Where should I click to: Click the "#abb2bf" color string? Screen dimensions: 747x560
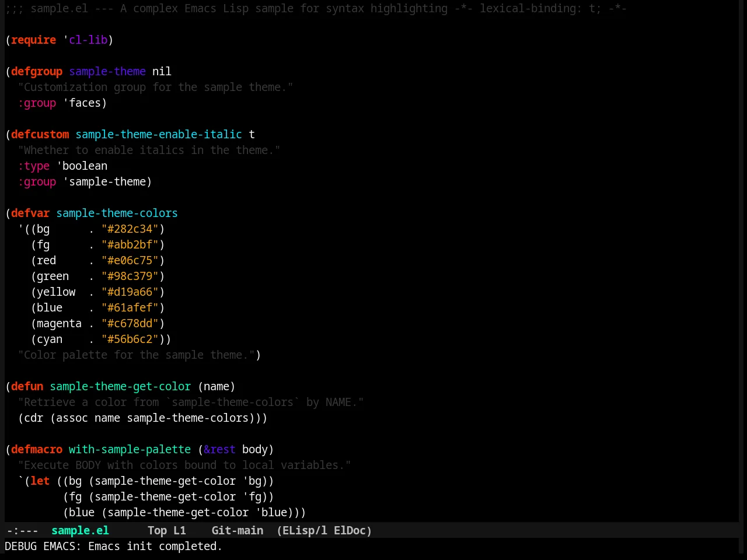130,244
